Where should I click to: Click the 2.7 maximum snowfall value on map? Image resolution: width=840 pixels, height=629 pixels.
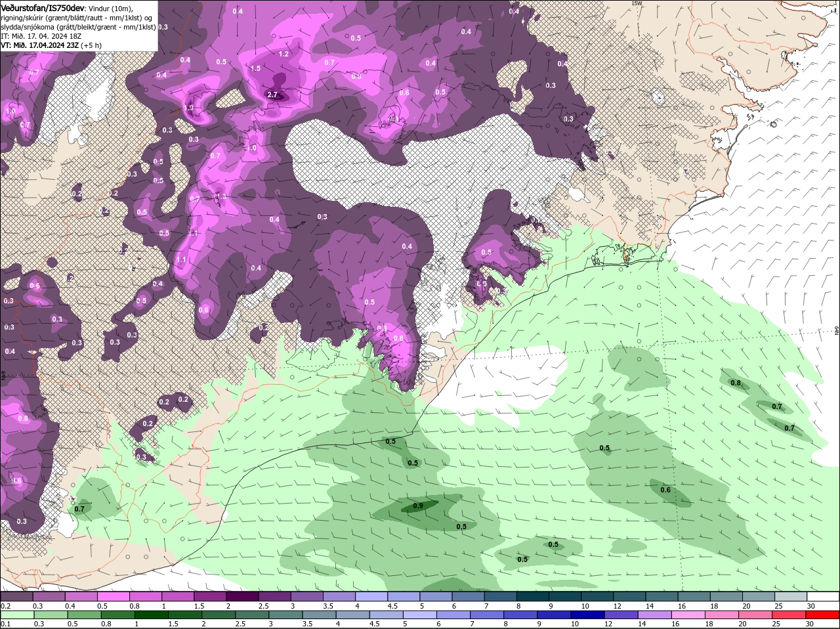(274, 95)
